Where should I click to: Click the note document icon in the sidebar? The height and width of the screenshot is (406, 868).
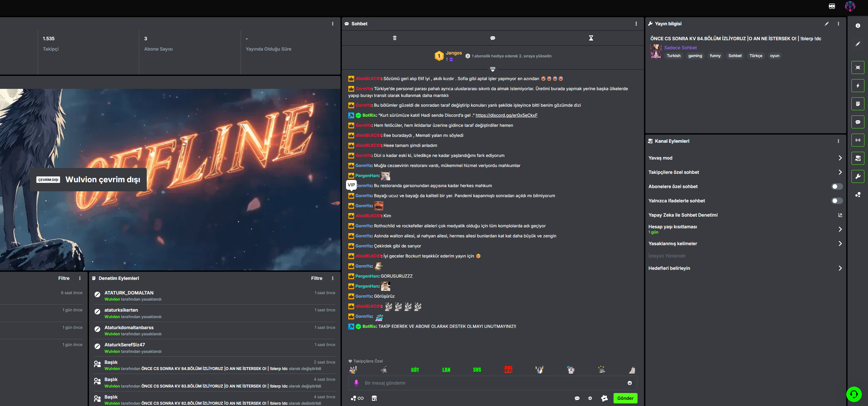coord(858,104)
